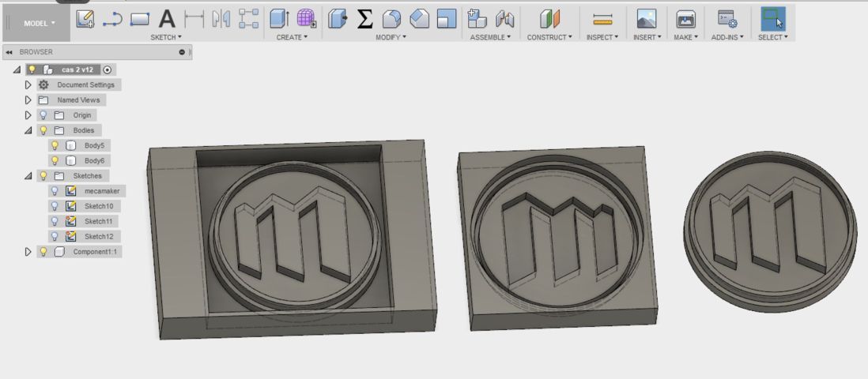Expand the Named Views node
The image size is (868, 379).
coord(28,100)
